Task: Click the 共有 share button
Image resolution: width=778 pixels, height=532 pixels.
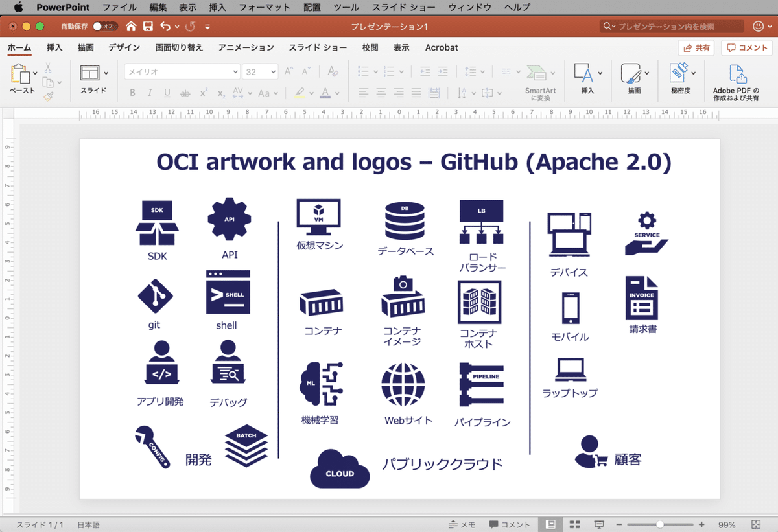Action: [x=696, y=48]
